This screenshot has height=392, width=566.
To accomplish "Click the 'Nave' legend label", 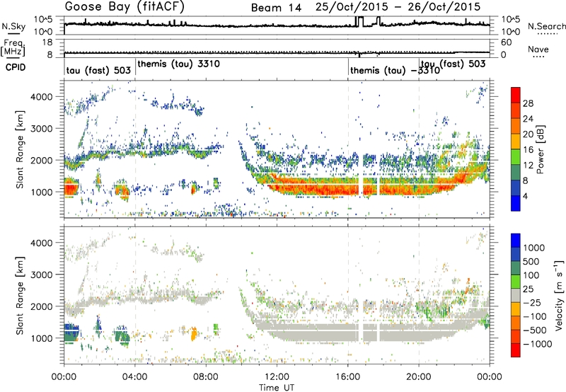I will 538,49.
